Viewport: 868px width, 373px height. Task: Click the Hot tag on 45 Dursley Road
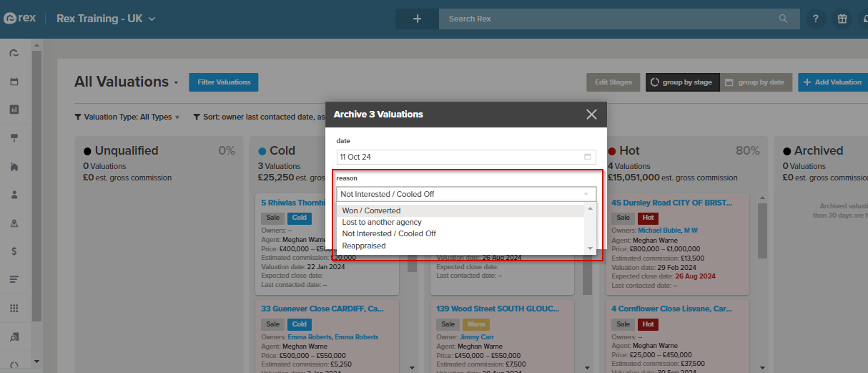pos(648,218)
